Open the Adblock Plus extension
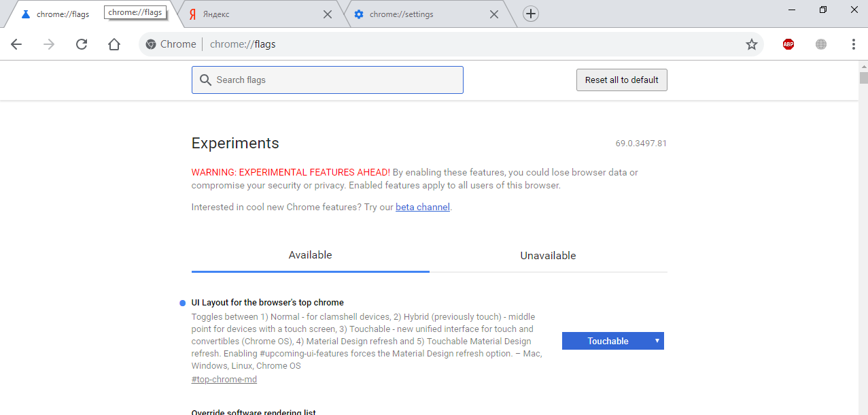 coord(788,44)
